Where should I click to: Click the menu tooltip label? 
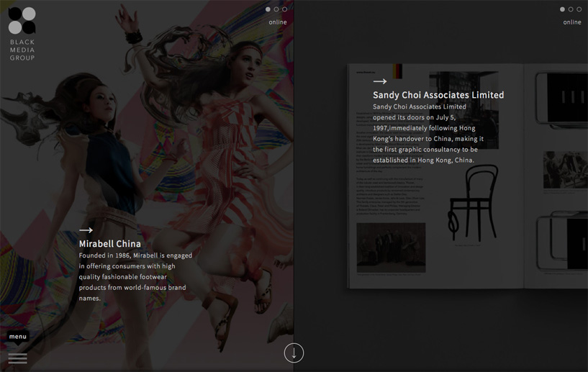18,336
